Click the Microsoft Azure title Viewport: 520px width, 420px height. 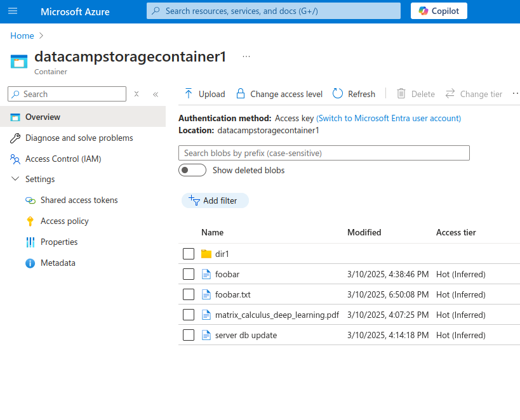75,11
